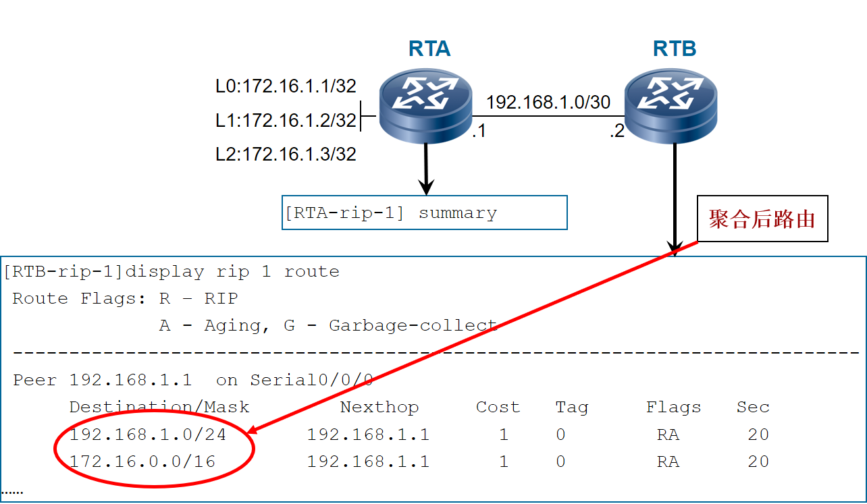Click the .2 interface label near RTB
Image resolution: width=867 pixels, height=504 pixels.
[617, 131]
